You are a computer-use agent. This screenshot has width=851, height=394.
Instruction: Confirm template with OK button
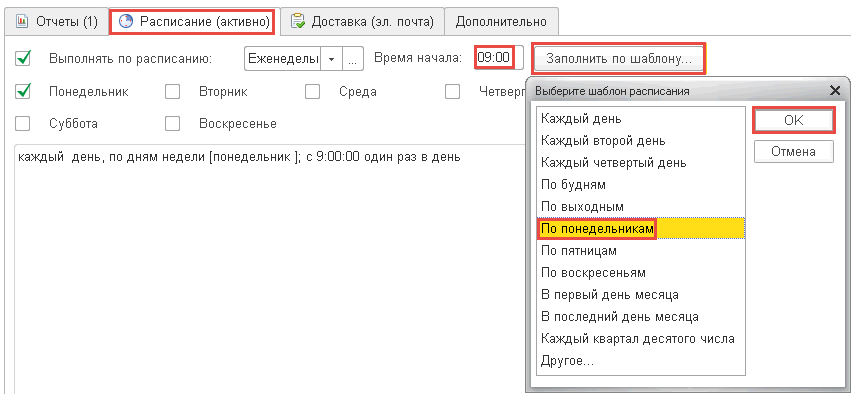coord(793,121)
